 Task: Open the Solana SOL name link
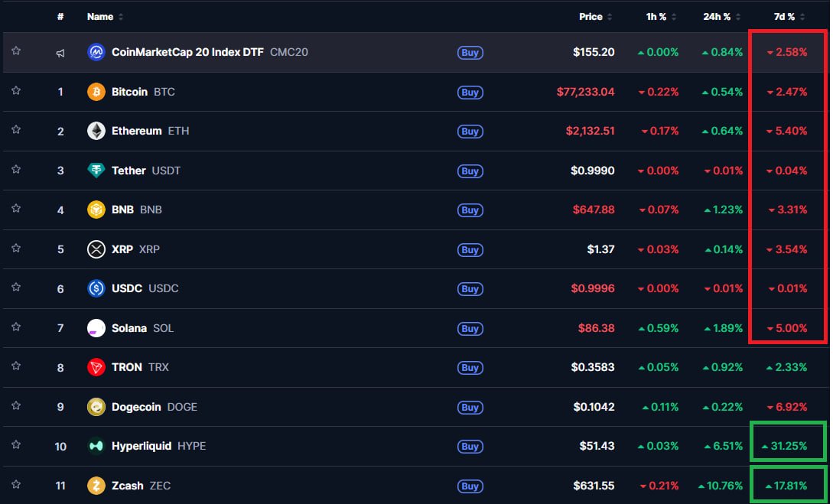tap(142, 328)
